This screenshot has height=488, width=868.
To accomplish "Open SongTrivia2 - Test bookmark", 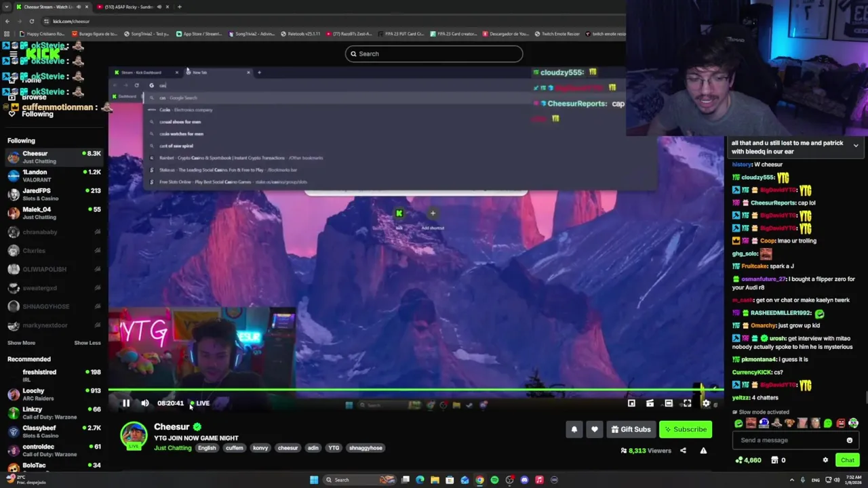I will coord(147,34).
